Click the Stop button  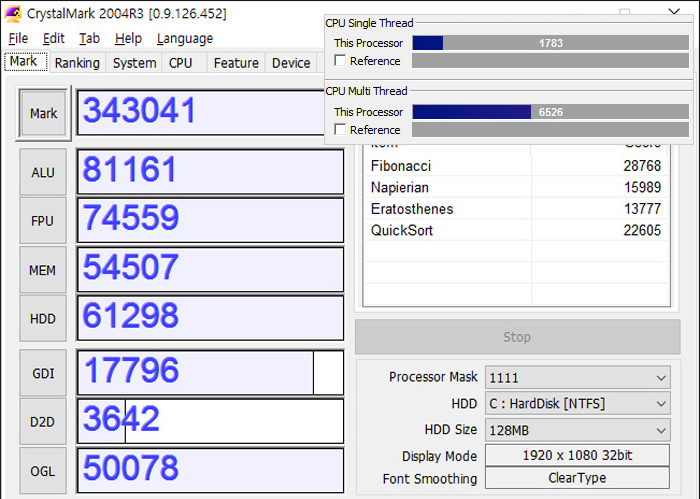(517, 337)
